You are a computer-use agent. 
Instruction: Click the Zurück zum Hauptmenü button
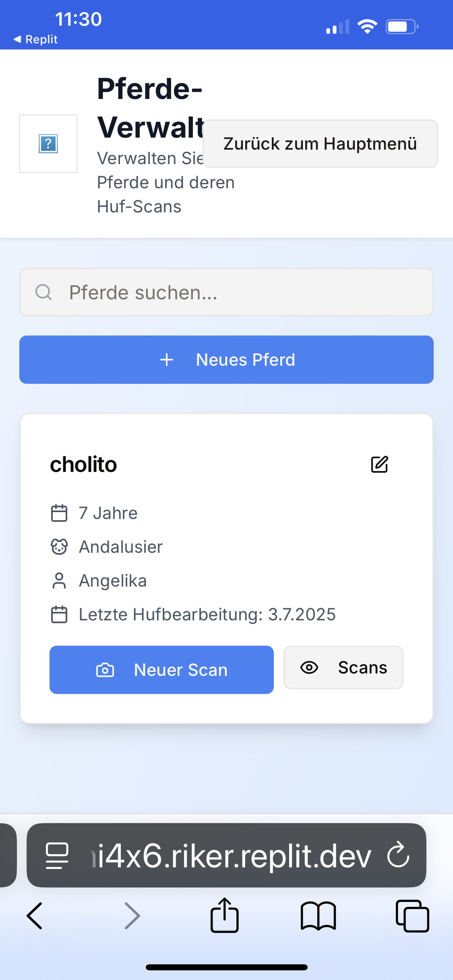(x=320, y=144)
